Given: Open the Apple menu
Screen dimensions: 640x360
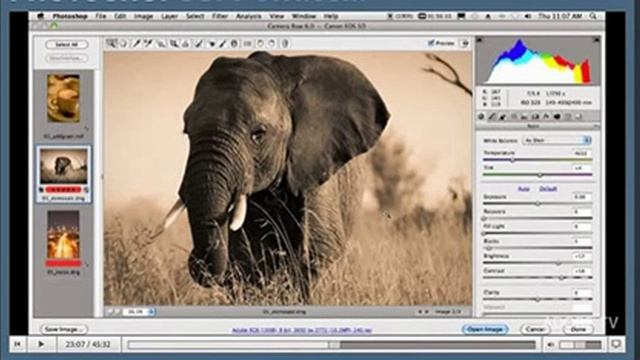Looking at the screenshot, I should tap(40, 16).
